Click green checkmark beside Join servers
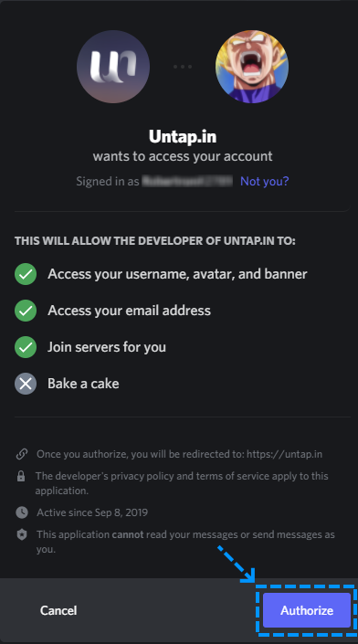 pos(26,347)
